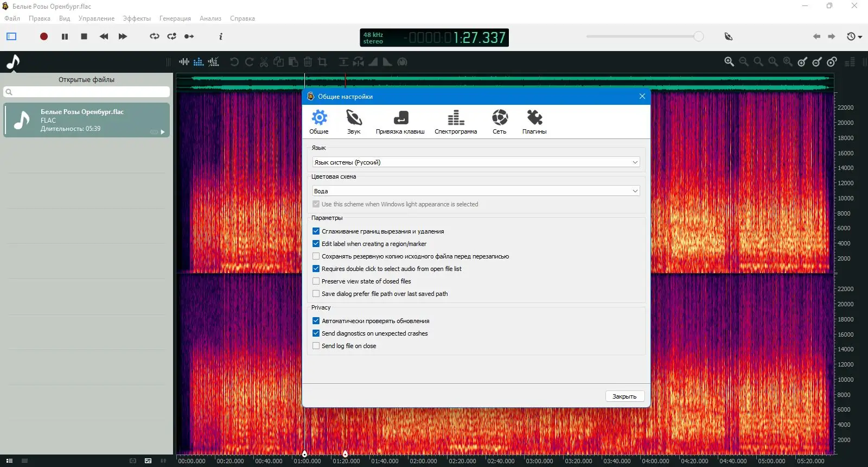Open the Привязка клавиш settings section
868x467 pixels.
400,122
